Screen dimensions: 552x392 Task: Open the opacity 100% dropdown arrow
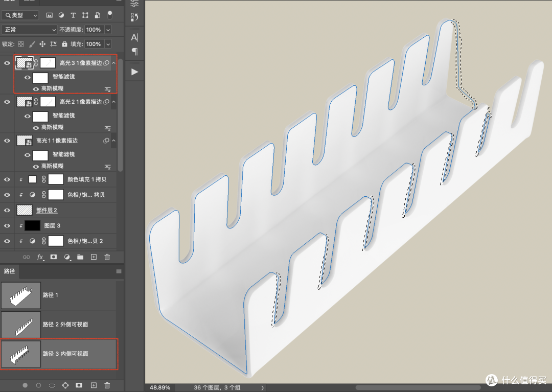pos(108,30)
